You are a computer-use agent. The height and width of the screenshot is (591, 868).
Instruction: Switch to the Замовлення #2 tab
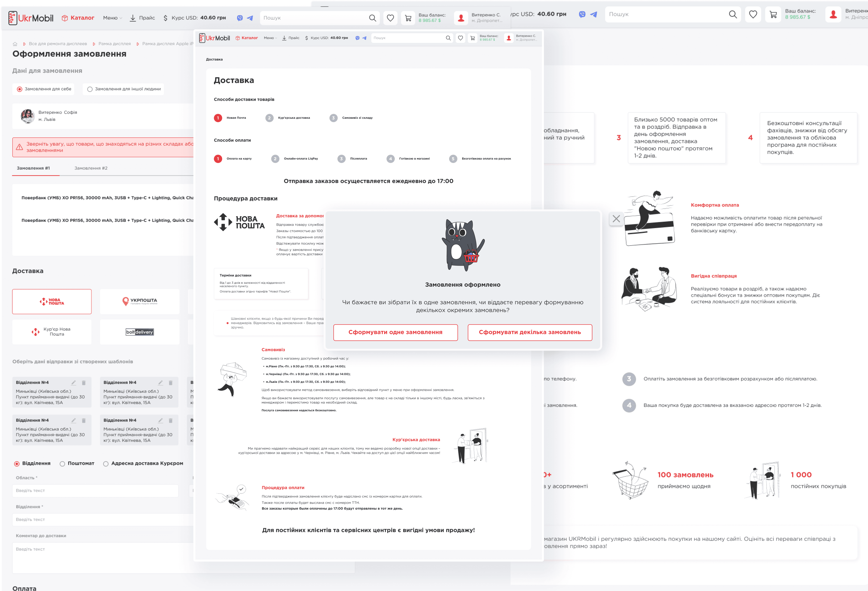[91, 168]
